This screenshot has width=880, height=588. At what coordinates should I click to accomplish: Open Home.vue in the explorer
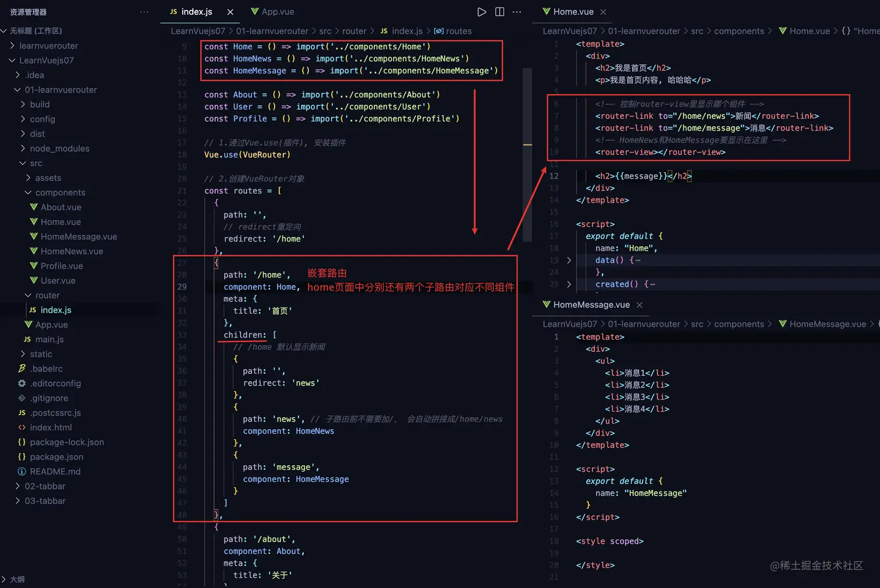click(x=61, y=222)
